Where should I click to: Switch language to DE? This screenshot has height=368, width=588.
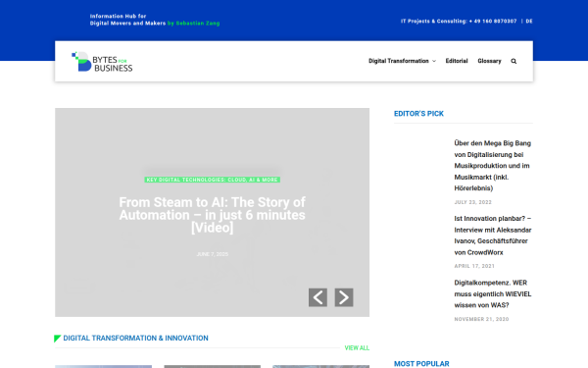(529, 21)
